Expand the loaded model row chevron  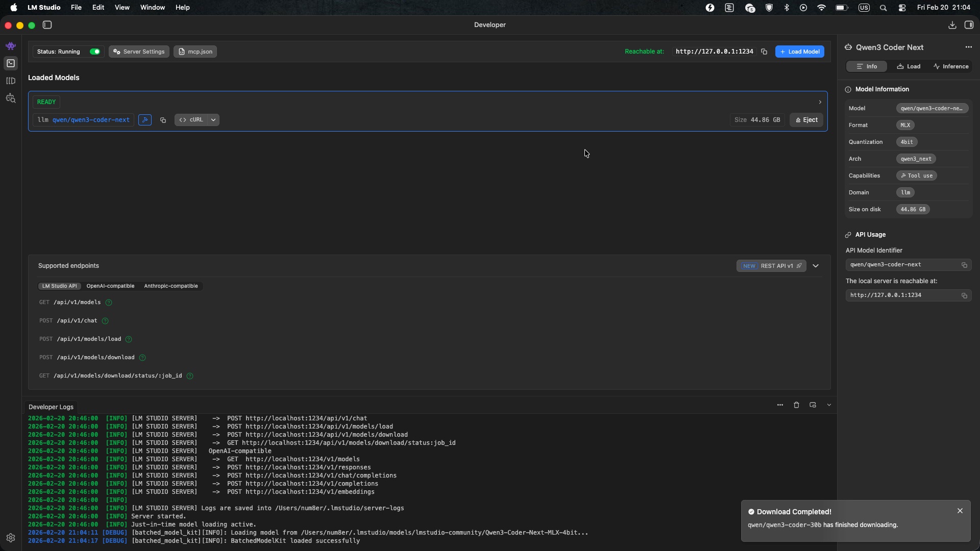819,102
